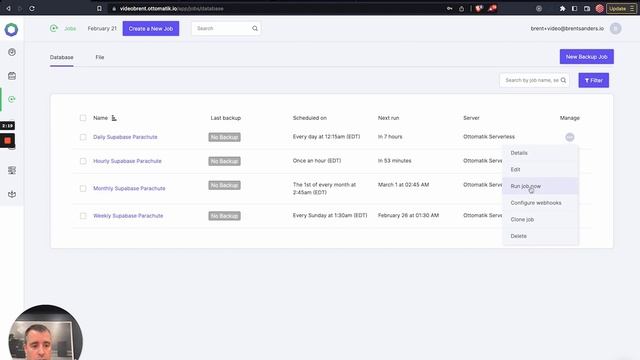
Task: Click the header search magnifier icon
Action: tap(255, 29)
